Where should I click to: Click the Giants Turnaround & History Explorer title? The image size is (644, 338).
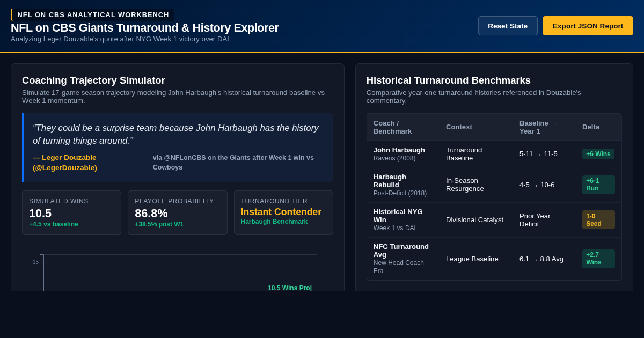pos(145,28)
